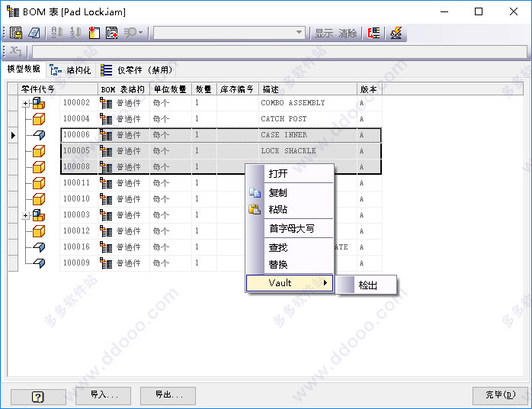Select the CASE INNER description cell
Image resolution: width=532 pixels, height=409 pixels.
[x=308, y=135]
